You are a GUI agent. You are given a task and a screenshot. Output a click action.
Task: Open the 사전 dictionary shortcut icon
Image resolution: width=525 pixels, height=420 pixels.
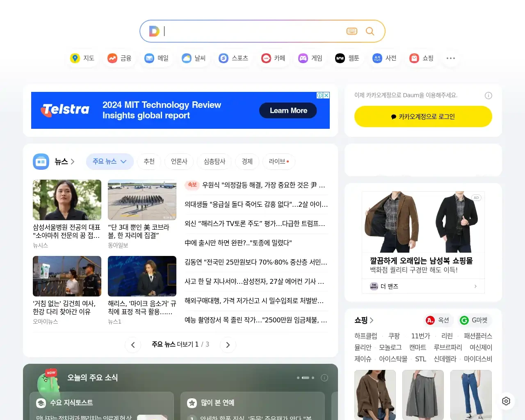(x=377, y=58)
